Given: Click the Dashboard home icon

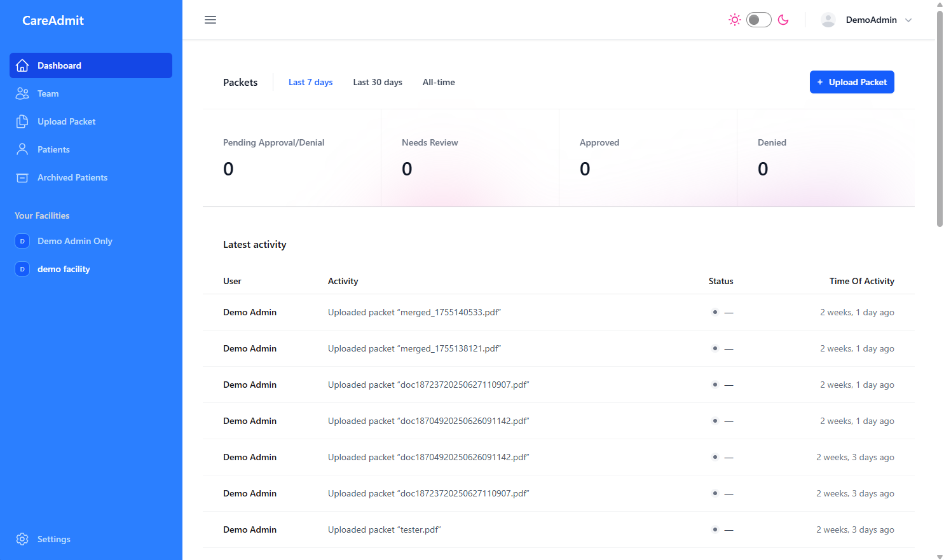Looking at the screenshot, I should click(x=22, y=65).
